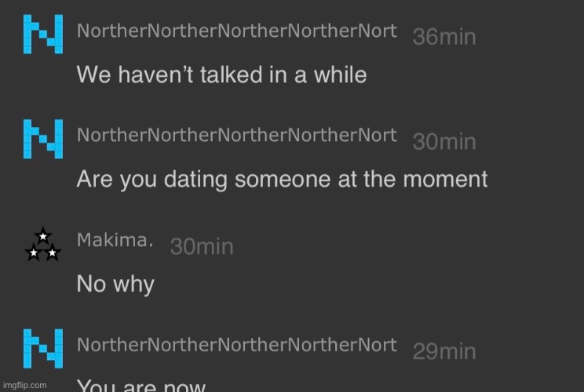This screenshot has width=584, height=392.
Task: Open the Makima. username profile
Action: pos(115,240)
